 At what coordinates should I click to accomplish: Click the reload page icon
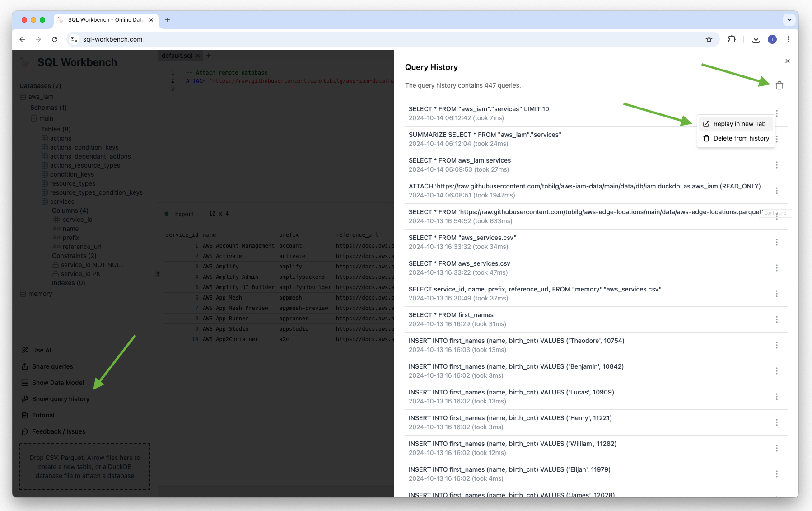click(55, 39)
